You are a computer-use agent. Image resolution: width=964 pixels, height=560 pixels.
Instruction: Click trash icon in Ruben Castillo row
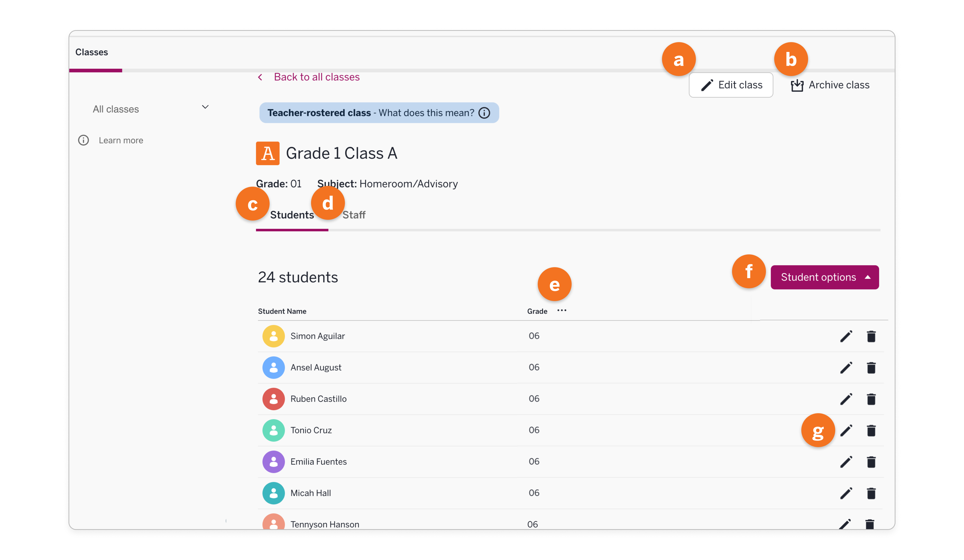871,399
